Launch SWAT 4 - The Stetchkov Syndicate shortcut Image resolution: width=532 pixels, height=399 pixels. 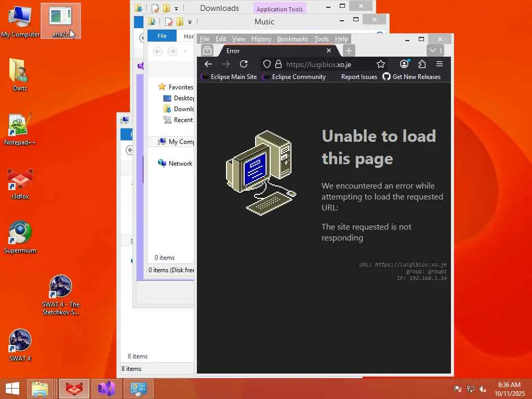60,295
